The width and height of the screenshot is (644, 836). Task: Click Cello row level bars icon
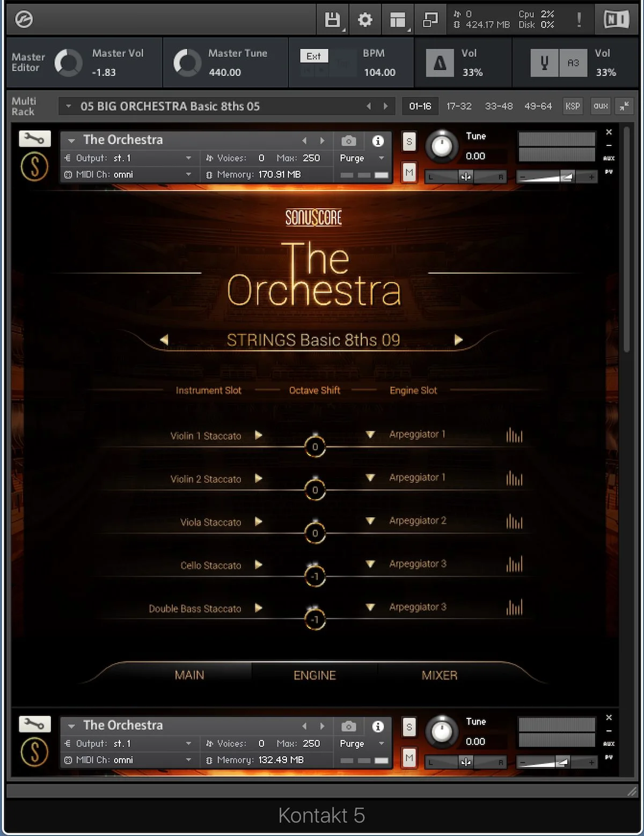coord(514,564)
